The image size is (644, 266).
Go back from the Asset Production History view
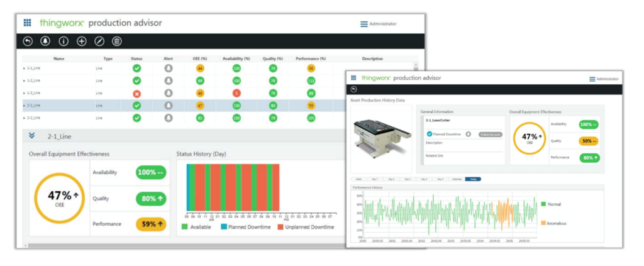click(353, 89)
